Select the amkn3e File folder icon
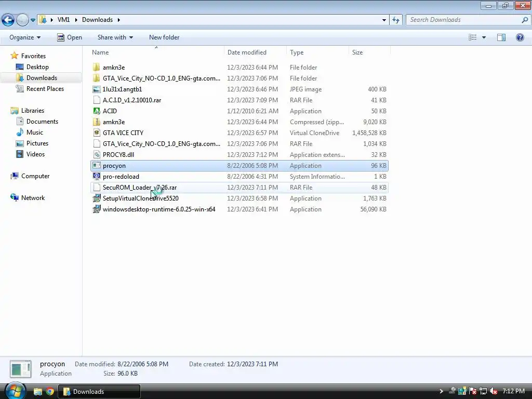 (97, 67)
